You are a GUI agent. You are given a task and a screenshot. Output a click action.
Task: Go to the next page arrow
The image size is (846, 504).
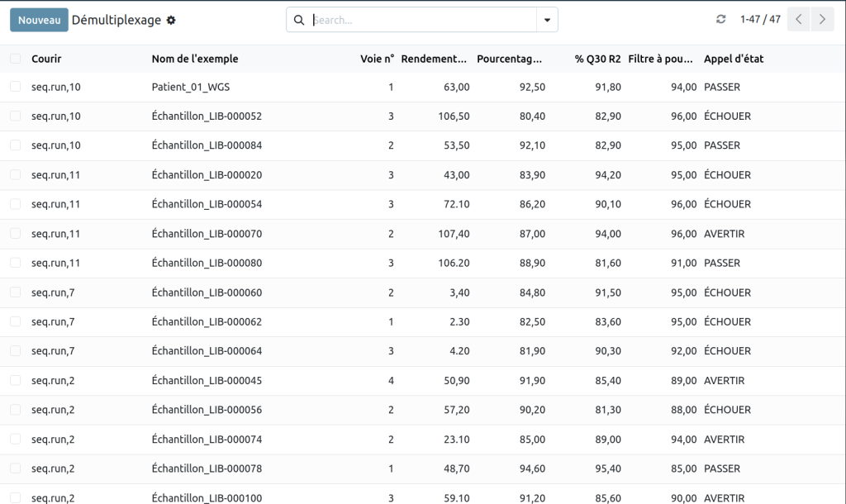coord(821,19)
